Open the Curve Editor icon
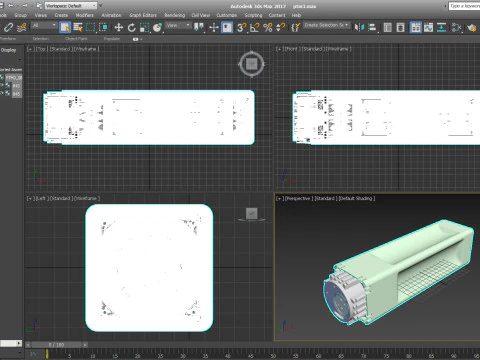 click(428, 27)
